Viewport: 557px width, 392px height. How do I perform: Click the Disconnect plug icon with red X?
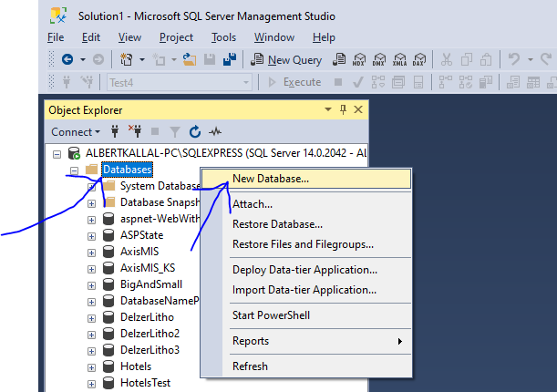[x=135, y=131]
